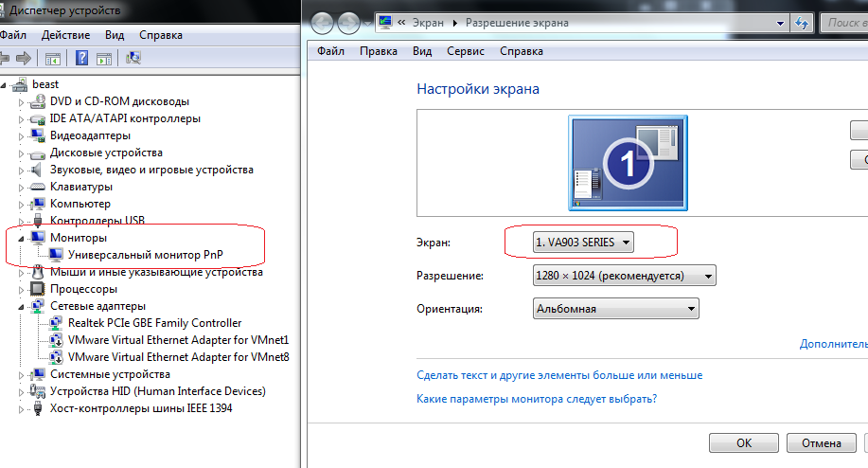Open the Вид menu in Device Manager
Viewport: 868px width, 468px height.
click(x=115, y=35)
